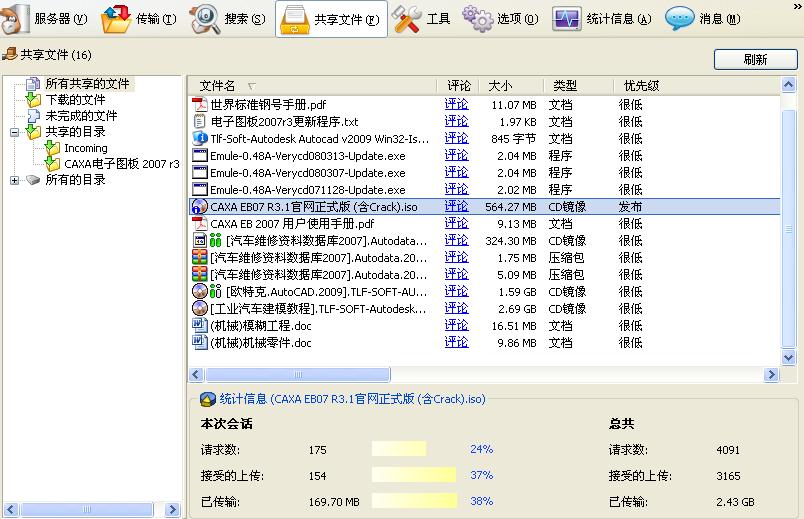The image size is (804, 519).
Task: Click PDF icon of CAXA EB 2007 用户使用手册.pdf
Action: coord(199,224)
